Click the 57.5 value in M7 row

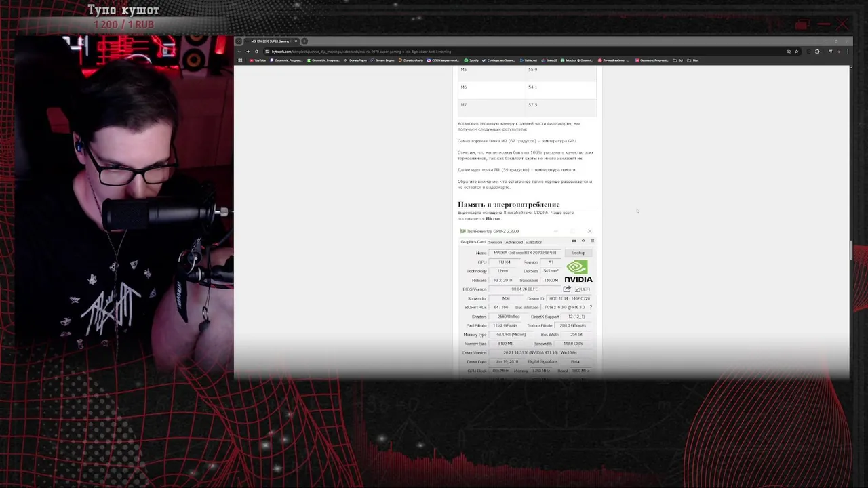point(532,104)
